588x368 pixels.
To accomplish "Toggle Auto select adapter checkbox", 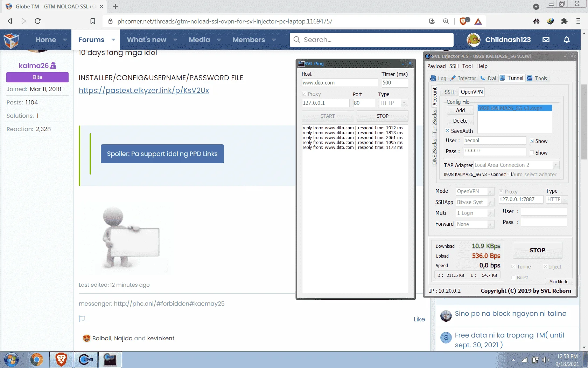I will click(509, 174).
